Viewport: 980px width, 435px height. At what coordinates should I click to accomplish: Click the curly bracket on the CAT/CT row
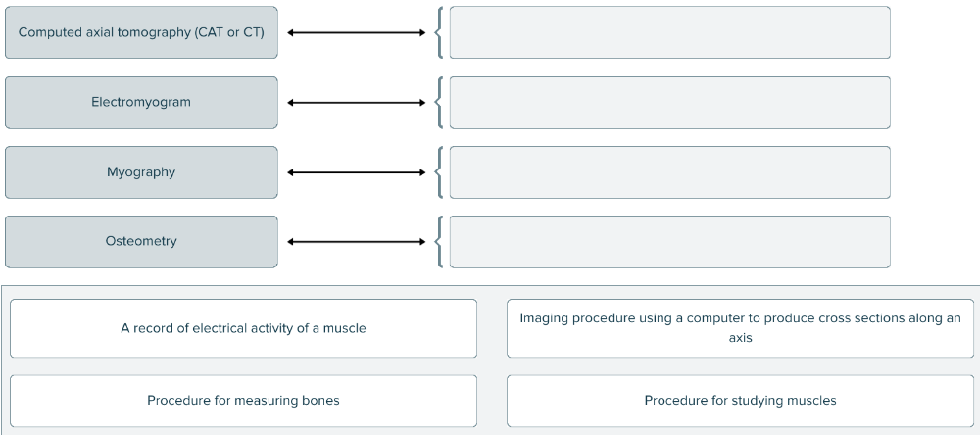[441, 32]
